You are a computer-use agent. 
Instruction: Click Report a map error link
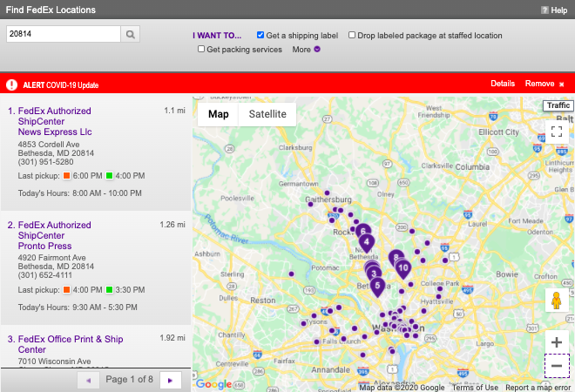click(x=538, y=388)
